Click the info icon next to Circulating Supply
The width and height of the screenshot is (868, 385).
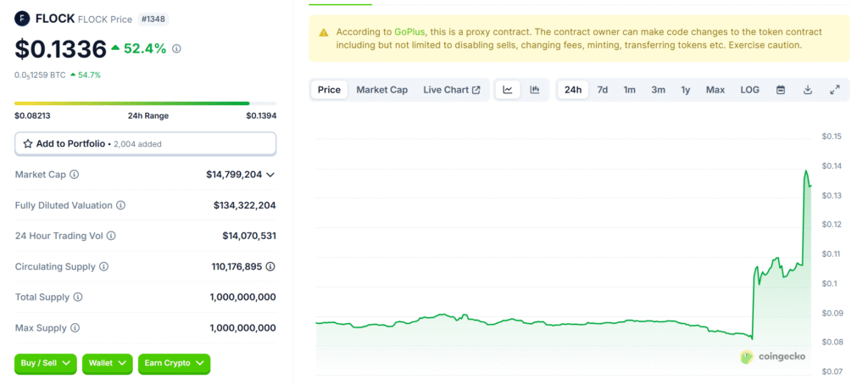pos(103,266)
